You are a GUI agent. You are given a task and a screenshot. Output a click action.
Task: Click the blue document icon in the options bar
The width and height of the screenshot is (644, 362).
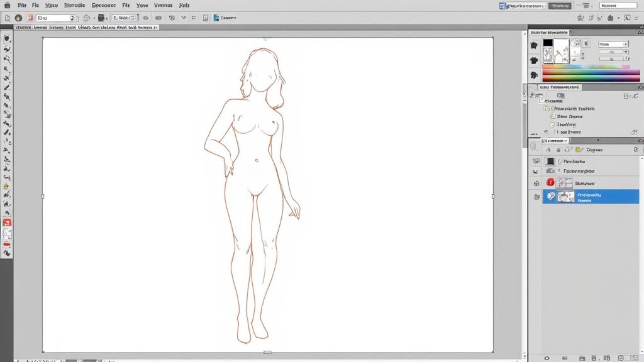coord(216,18)
